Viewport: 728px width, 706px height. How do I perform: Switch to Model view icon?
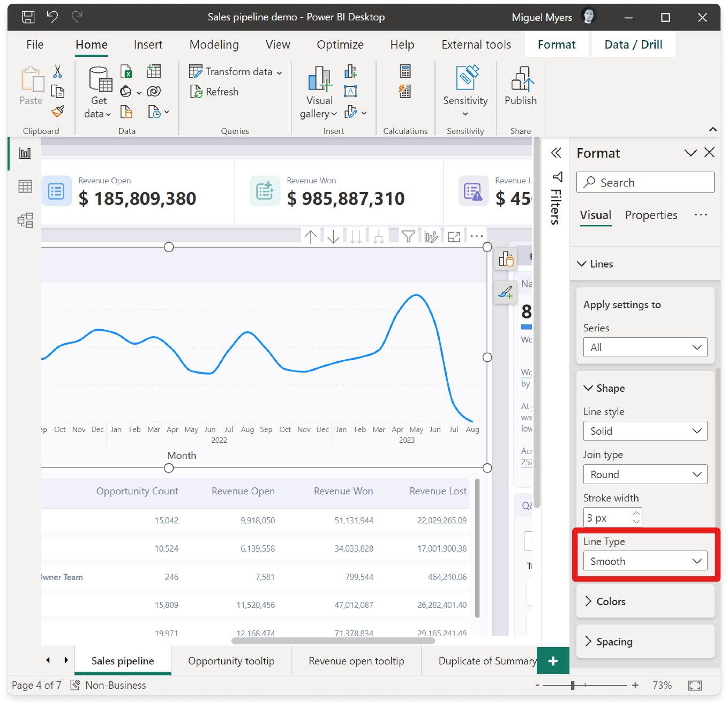25,220
